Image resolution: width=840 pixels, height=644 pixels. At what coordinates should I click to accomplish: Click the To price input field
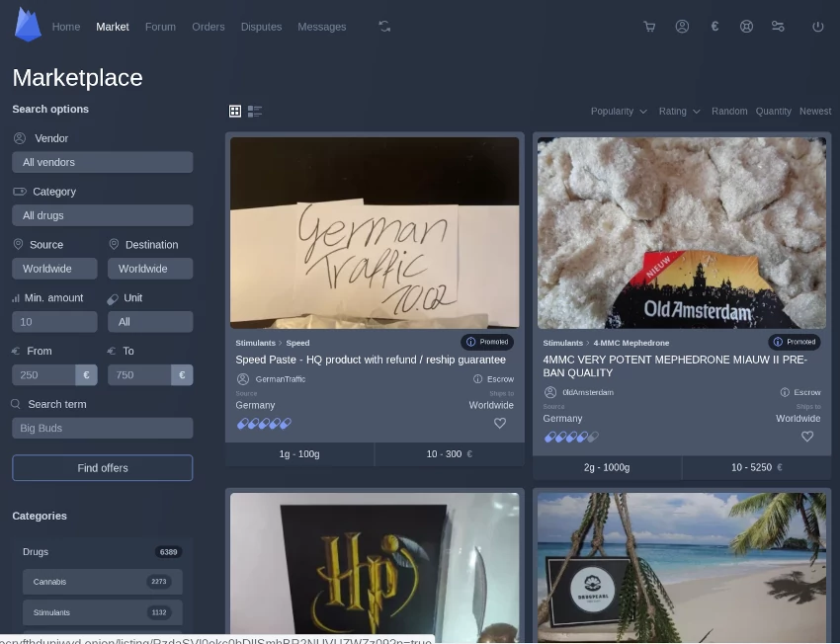(x=139, y=375)
